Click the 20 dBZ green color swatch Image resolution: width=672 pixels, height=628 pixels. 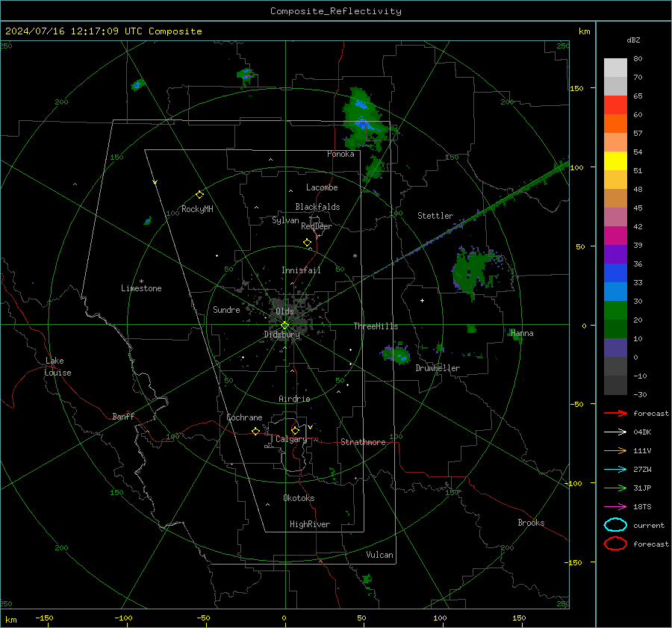(x=615, y=310)
